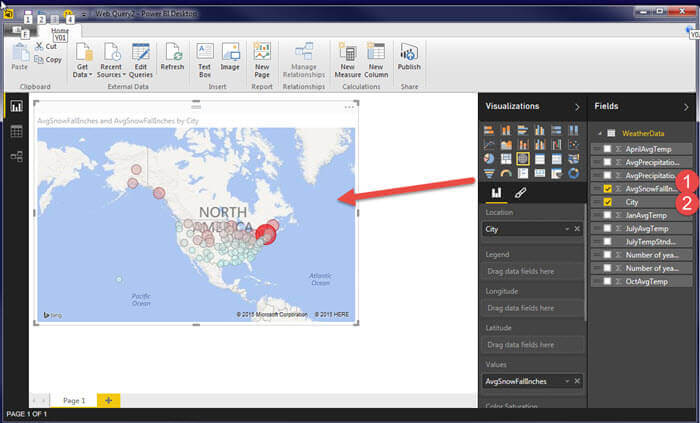The height and width of the screenshot is (423, 700).
Task: Uncheck the AvgSnowFallIn... field
Action: (607, 189)
